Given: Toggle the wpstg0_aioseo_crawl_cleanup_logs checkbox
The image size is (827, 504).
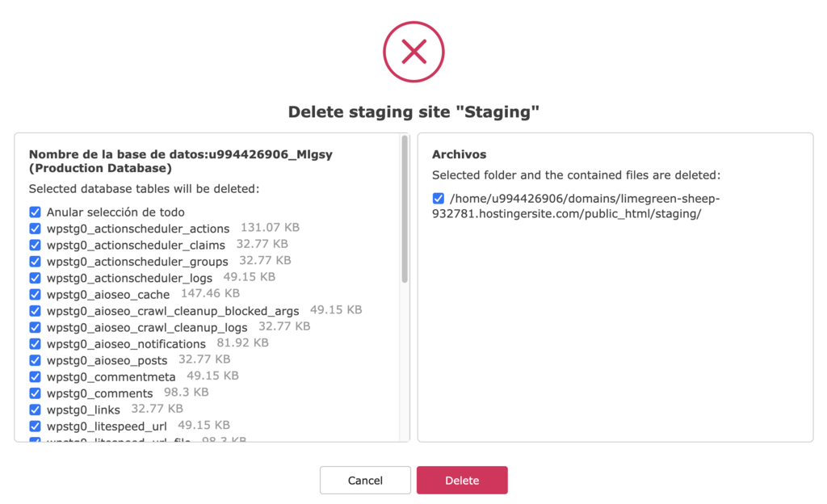Looking at the screenshot, I should coord(34,327).
